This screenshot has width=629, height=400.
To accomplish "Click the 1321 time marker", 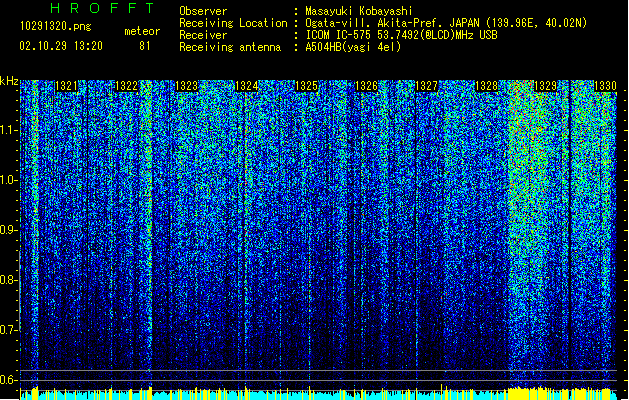I will (x=66, y=86).
